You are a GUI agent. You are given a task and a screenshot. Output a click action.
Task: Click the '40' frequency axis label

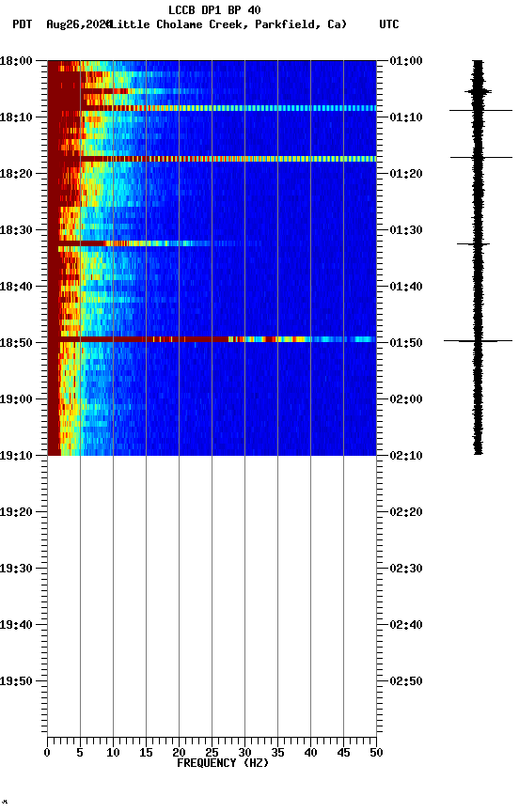(x=310, y=753)
